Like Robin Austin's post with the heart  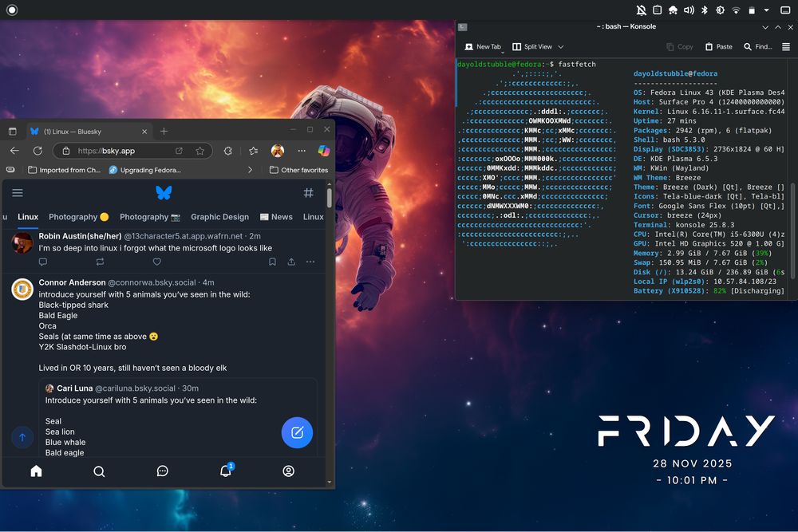pos(156,262)
